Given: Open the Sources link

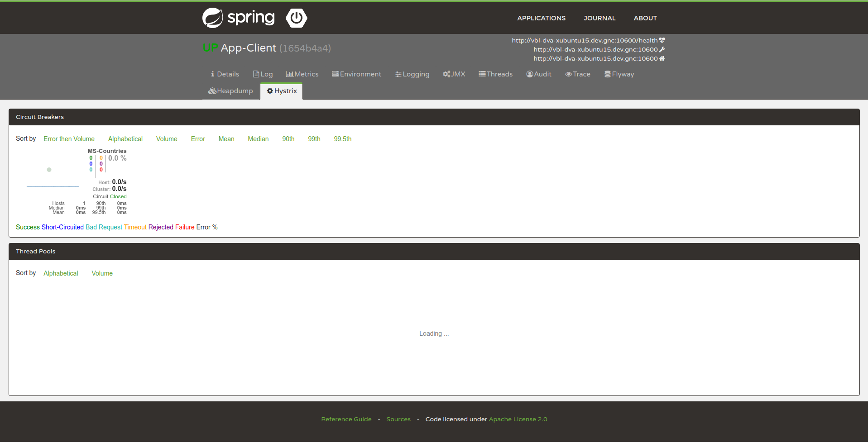Looking at the screenshot, I should (x=398, y=419).
